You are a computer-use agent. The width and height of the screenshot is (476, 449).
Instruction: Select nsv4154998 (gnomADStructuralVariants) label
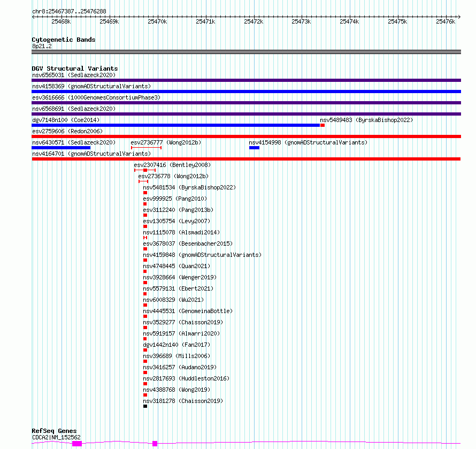tap(308, 142)
